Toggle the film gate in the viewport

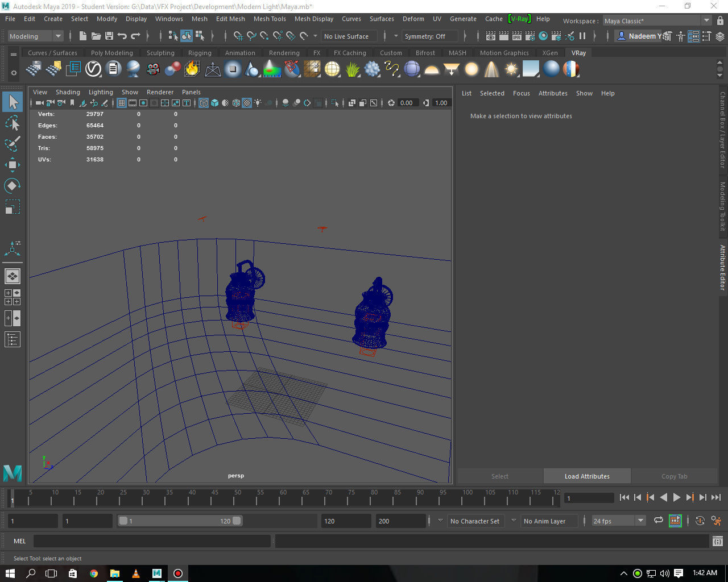[x=133, y=103]
